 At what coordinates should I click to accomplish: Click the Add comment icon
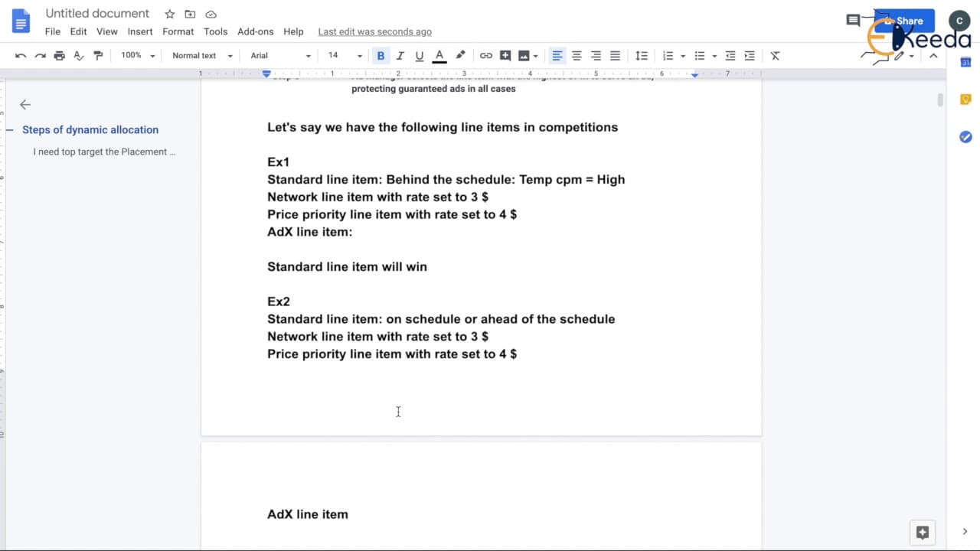[x=505, y=56]
